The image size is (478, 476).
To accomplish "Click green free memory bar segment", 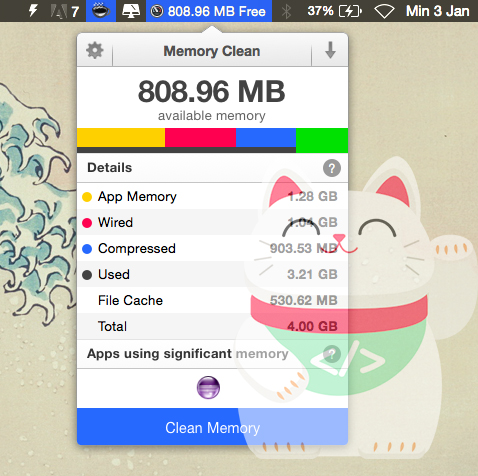I will point(322,140).
